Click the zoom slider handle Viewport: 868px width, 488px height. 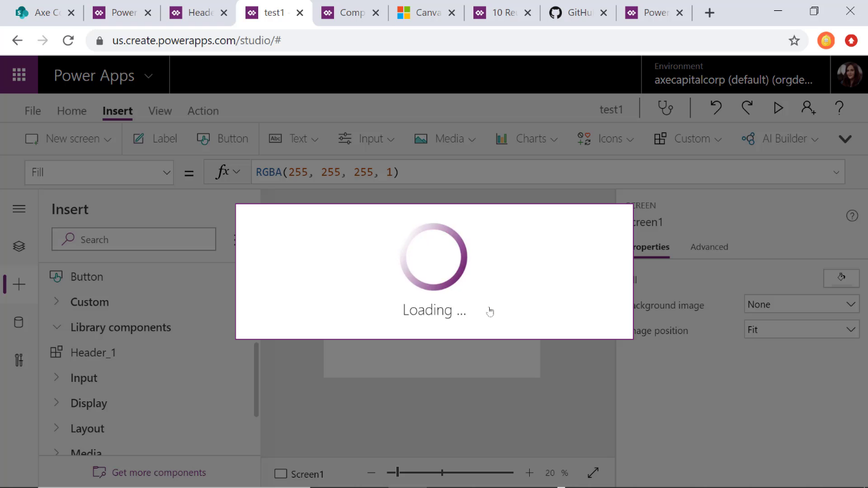397,472
